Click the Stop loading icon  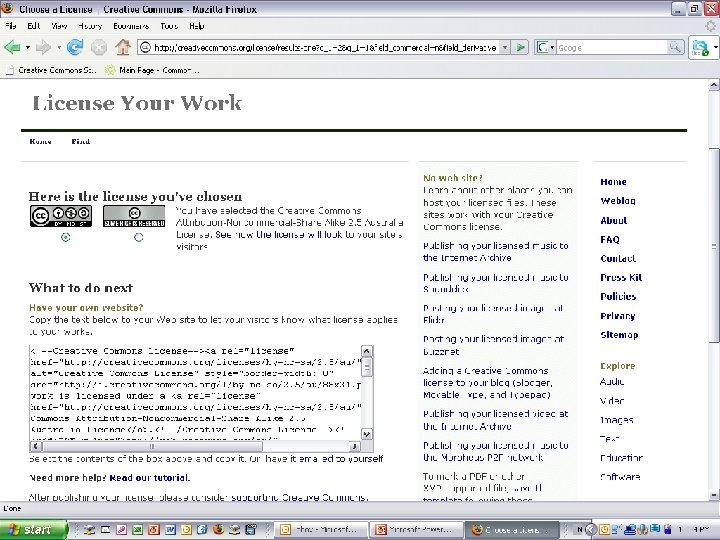pos(99,47)
